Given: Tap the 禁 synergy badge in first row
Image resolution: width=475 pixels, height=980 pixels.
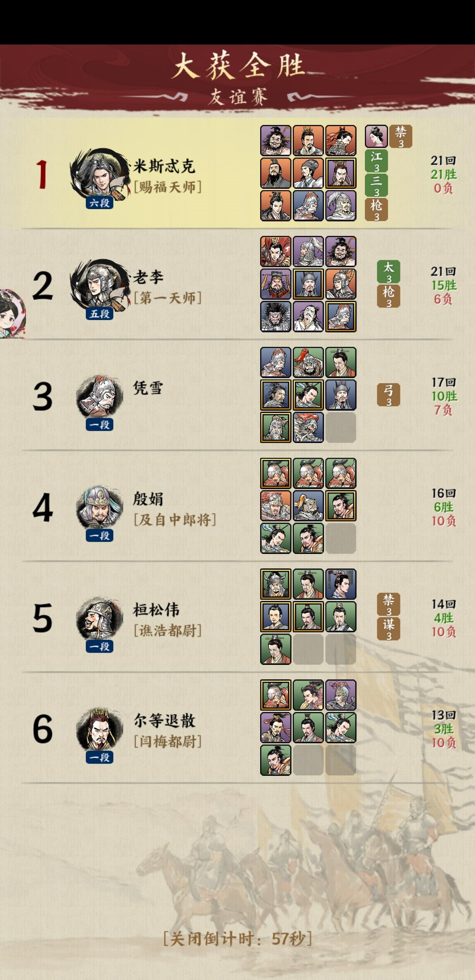Looking at the screenshot, I should (x=401, y=137).
